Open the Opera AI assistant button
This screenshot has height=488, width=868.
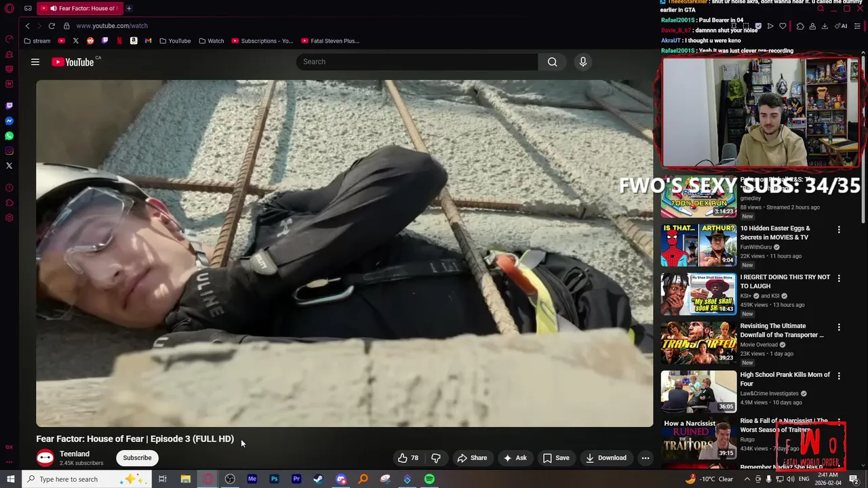point(842,26)
